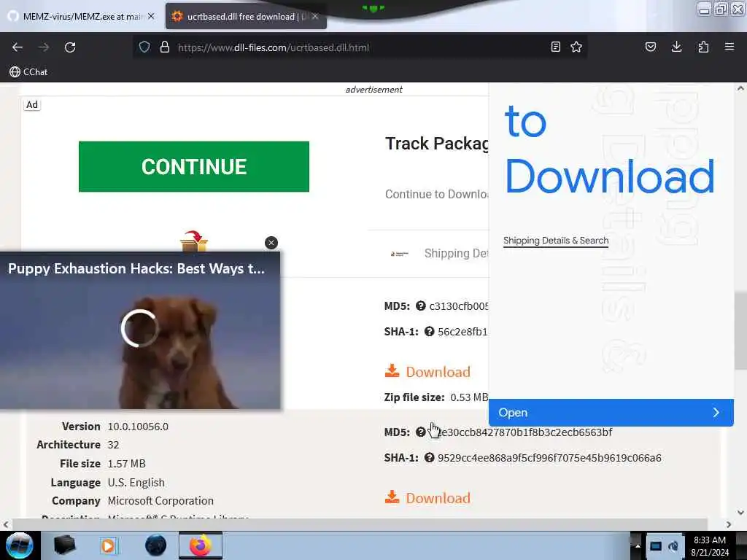Click the vertical scrollbar down arrow

[740, 513]
